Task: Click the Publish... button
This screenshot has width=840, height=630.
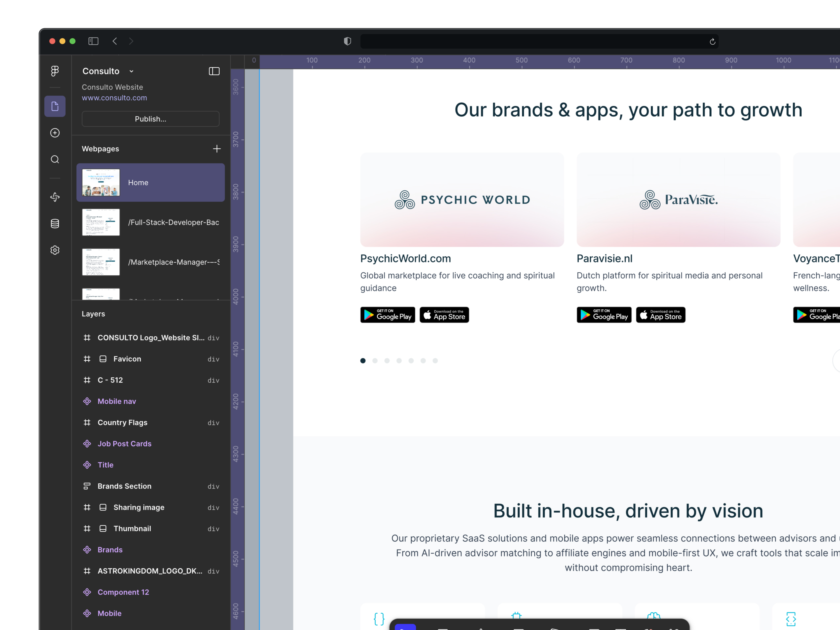Action: point(150,119)
